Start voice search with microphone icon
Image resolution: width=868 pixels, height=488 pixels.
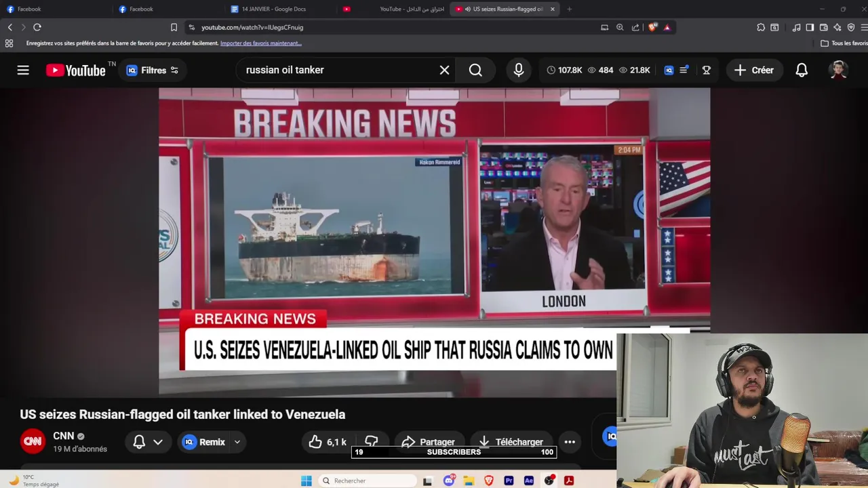tap(519, 70)
